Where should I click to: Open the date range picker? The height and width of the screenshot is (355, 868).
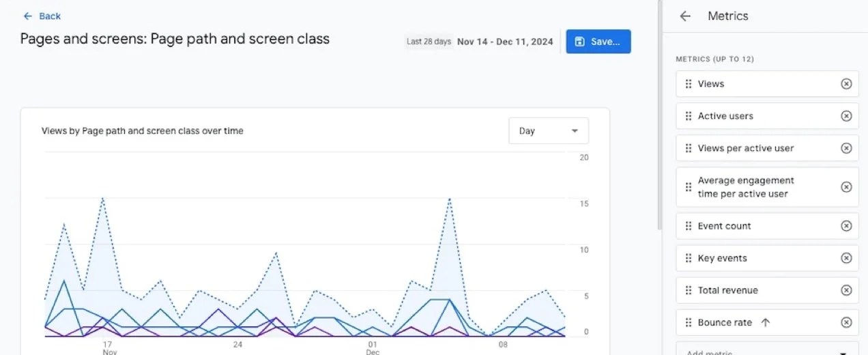[x=504, y=42]
